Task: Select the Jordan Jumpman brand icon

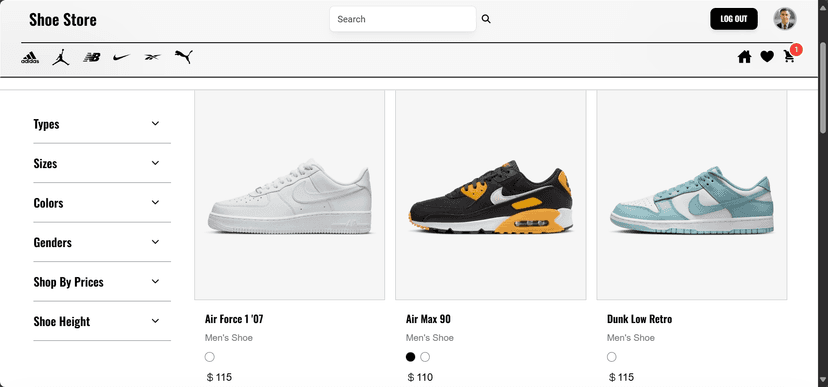Action: [x=61, y=57]
